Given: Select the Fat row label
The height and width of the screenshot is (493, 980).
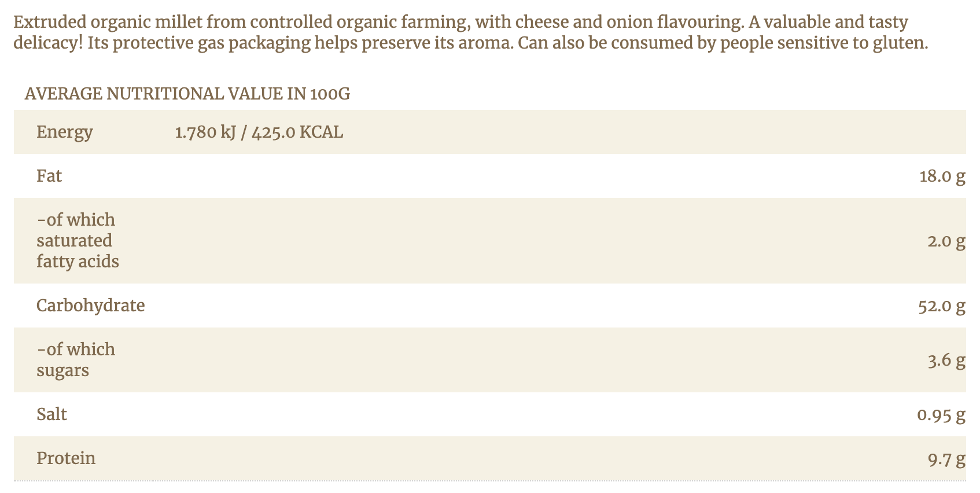Looking at the screenshot, I should [x=49, y=176].
